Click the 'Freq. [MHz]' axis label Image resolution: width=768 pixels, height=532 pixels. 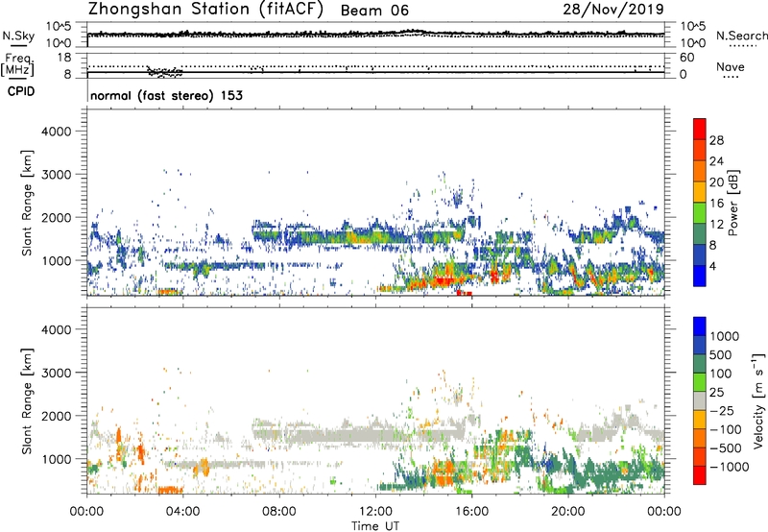point(17,65)
